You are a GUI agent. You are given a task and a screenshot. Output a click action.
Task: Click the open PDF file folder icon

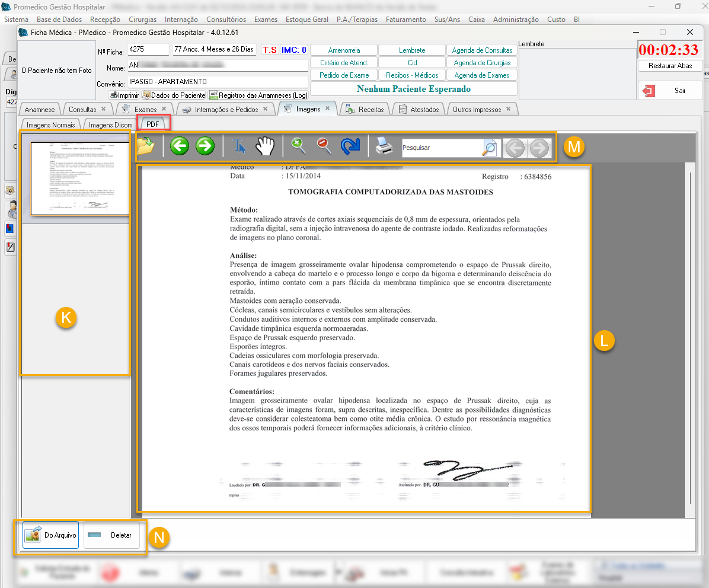point(145,146)
